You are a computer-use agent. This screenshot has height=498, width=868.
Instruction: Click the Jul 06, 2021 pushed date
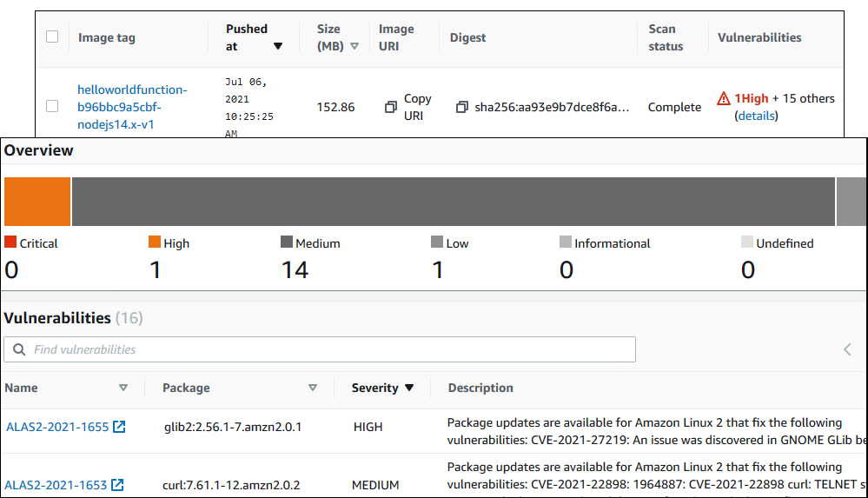coord(249,108)
